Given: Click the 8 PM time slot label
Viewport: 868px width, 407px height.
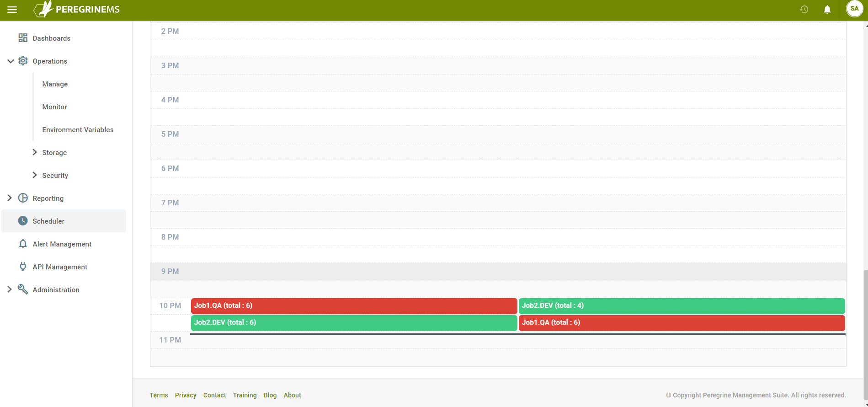Looking at the screenshot, I should click(x=170, y=237).
